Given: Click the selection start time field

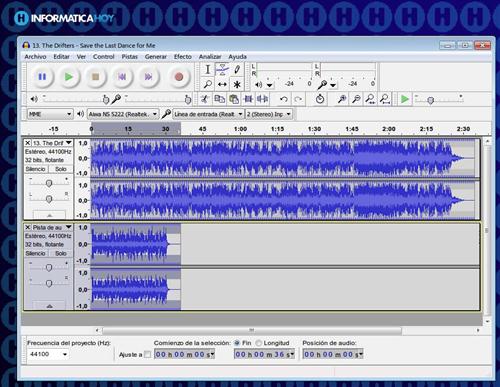Looking at the screenshot, I should coord(184,354).
